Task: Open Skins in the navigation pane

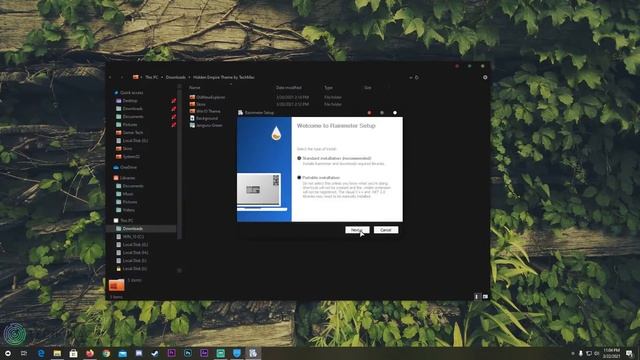Action: point(124,148)
